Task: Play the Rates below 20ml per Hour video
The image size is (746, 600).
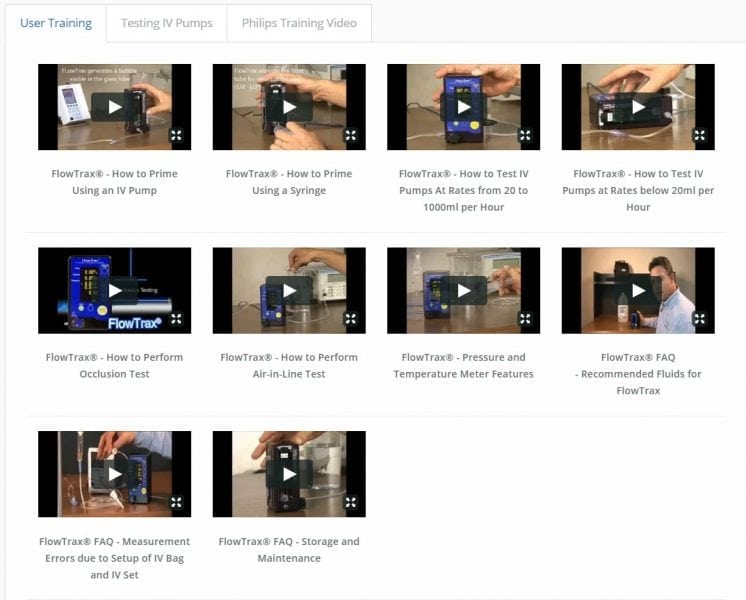Action: [x=638, y=107]
